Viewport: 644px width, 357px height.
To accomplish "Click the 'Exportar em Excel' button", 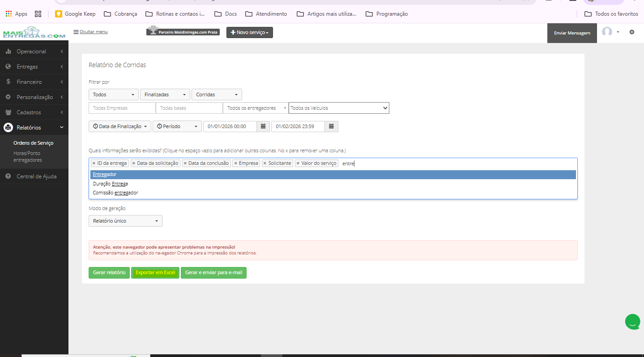I will pos(155,273).
